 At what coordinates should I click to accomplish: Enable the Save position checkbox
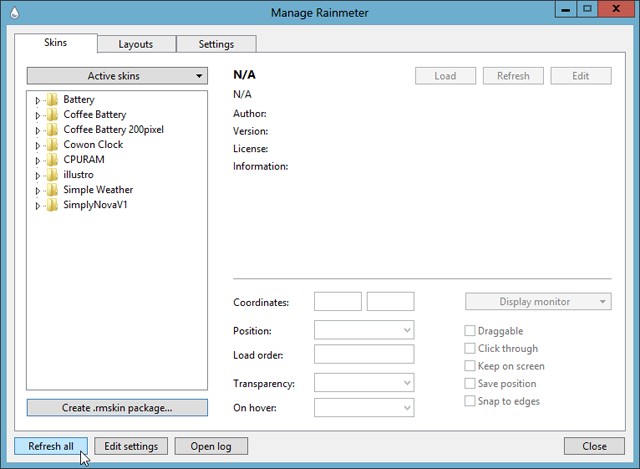[x=470, y=383]
